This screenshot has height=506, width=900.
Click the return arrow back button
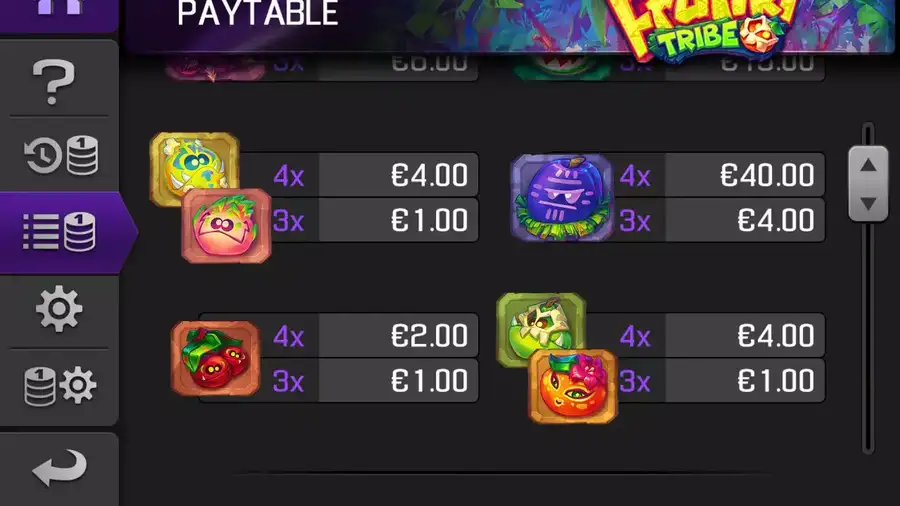[x=60, y=468]
